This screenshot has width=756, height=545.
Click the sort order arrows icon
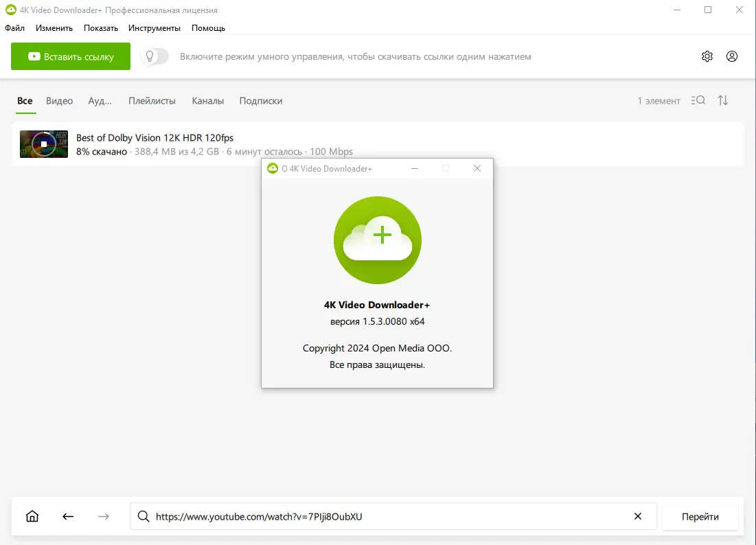pos(722,100)
